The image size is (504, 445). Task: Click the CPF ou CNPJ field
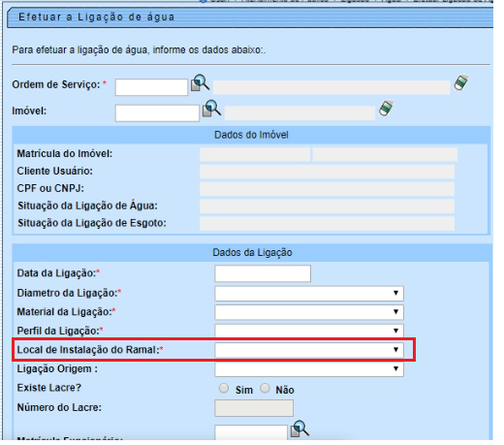pos(327,189)
